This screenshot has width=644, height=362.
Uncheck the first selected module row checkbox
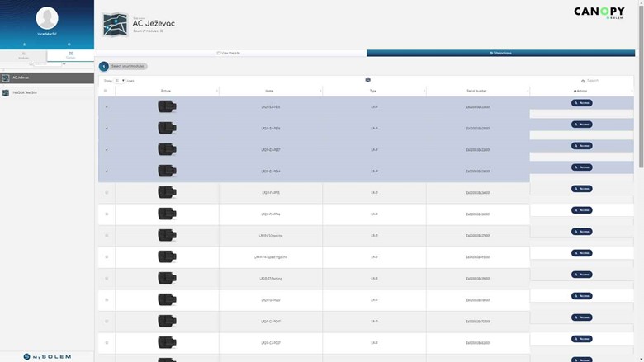pos(107,107)
